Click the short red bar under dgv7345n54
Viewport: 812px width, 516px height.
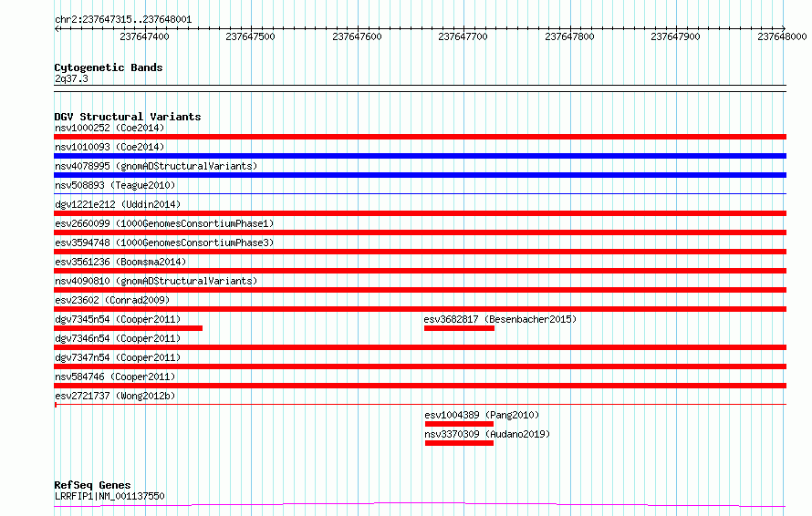pyautogui.click(x=128, y=328)
